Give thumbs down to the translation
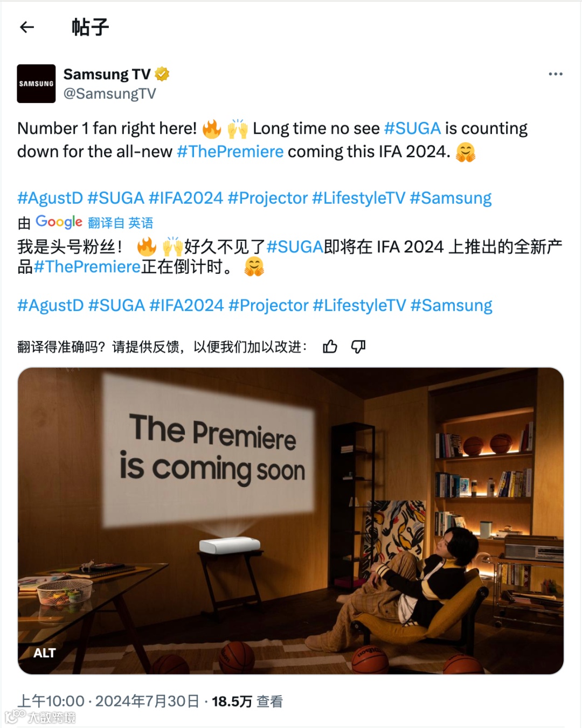The height and width of the screenshot is (728, 582). (358, 346)
